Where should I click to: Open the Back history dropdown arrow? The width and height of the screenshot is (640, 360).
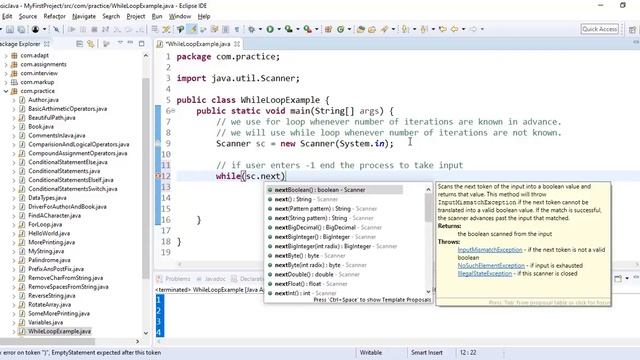(x=463, y=29)
